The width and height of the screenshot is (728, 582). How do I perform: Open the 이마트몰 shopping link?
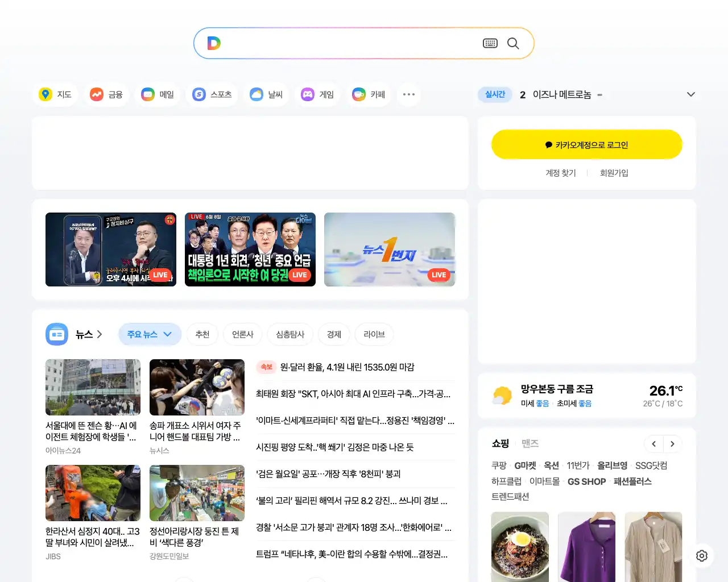pos(544,481)
